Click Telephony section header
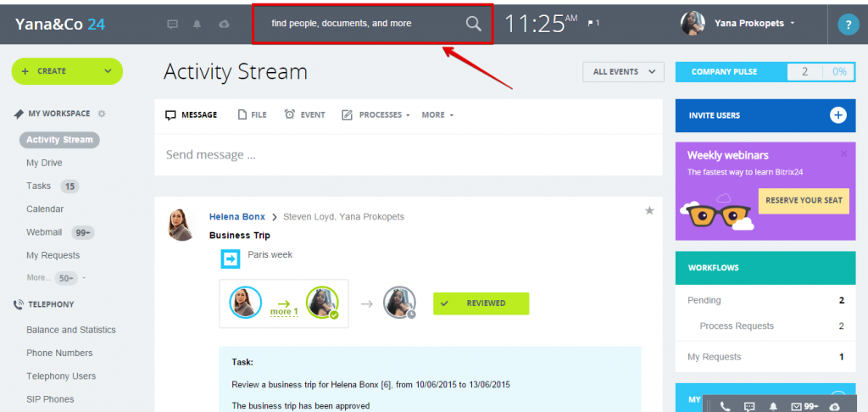 (x=44, y=304)
